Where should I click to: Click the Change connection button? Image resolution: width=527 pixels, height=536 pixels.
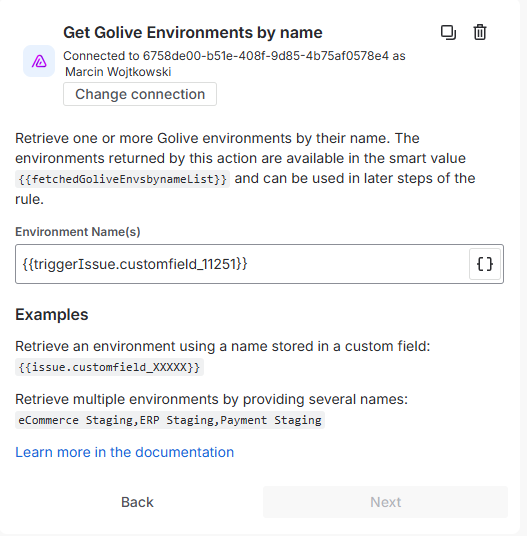point(140,94)
